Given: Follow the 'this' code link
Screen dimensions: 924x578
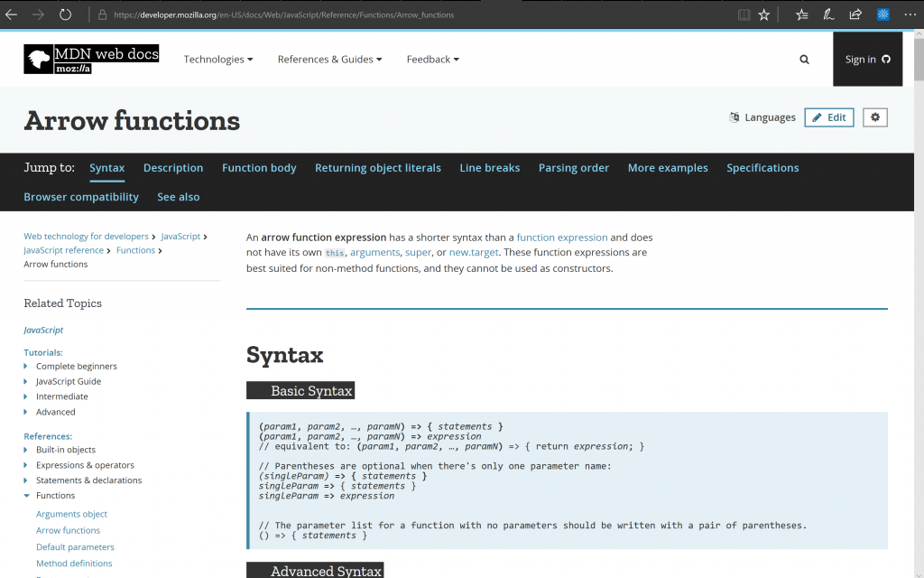Looking at the screenshot, I should click(x=334, y=253).
